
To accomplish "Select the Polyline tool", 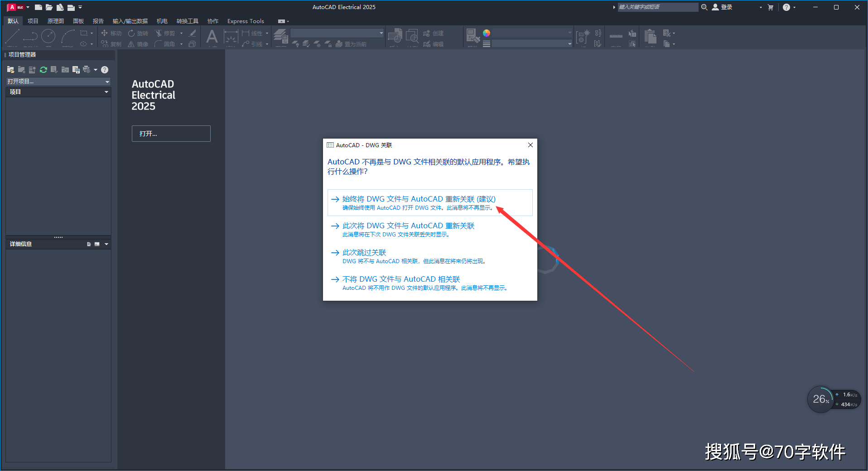I will tap(30, 36).
